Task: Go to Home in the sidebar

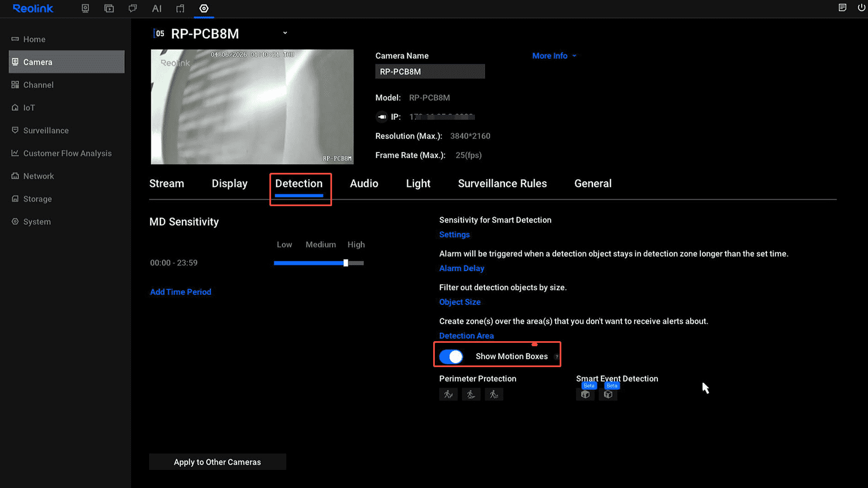Action: tap(67, 39)
